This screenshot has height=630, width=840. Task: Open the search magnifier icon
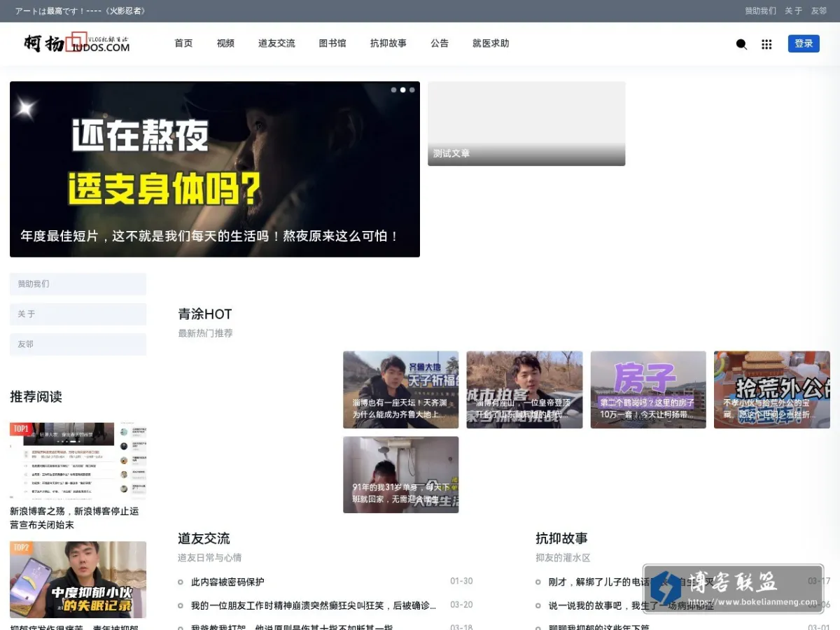click(741, 44)
